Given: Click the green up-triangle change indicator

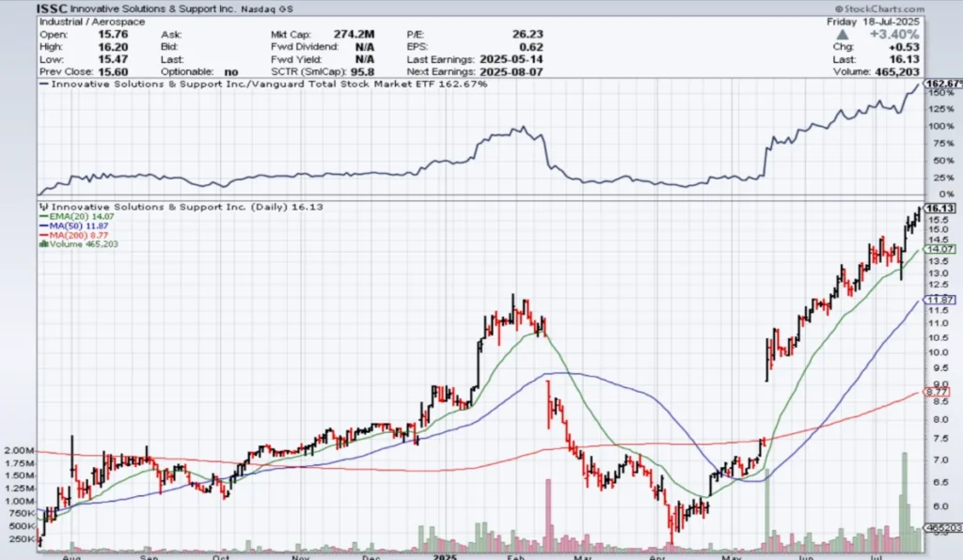Looking at the screenshot, I should point(843,35).
